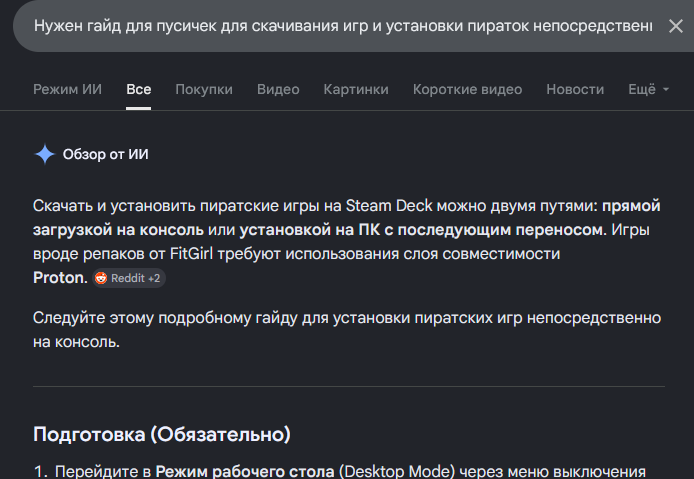Open Короткие видео tab
The width and height of the screenshot is (694, 479).
pos(467,89)
